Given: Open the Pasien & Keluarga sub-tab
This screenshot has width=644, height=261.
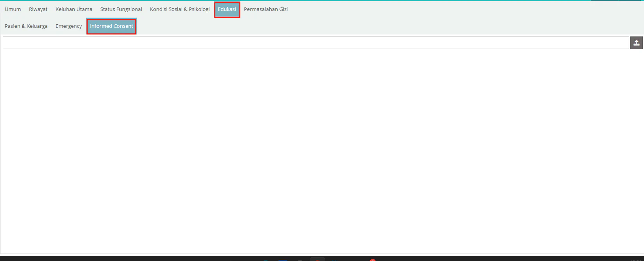Looking at the screenshot, I should pos(26,26).
